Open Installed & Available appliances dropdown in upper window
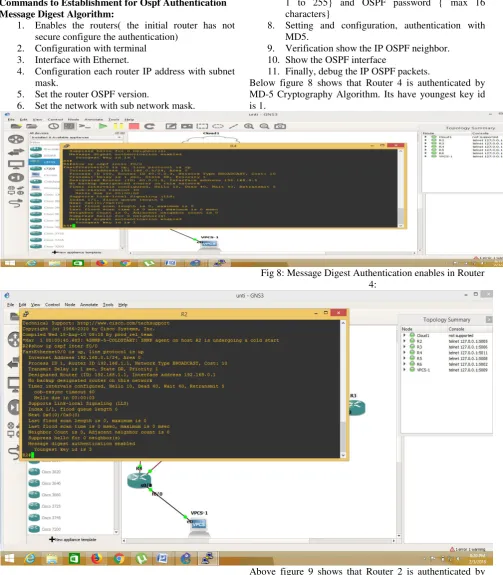 click(x=76, y=137)
